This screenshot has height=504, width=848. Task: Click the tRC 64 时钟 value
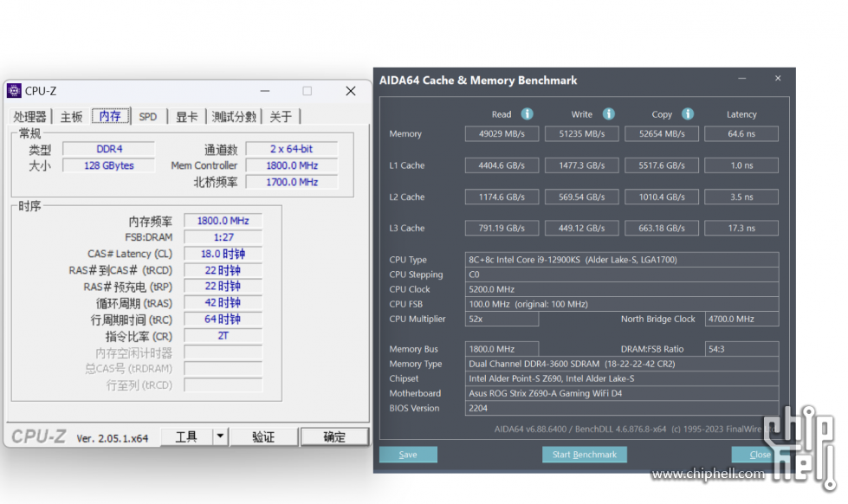[x=223, y=319]
